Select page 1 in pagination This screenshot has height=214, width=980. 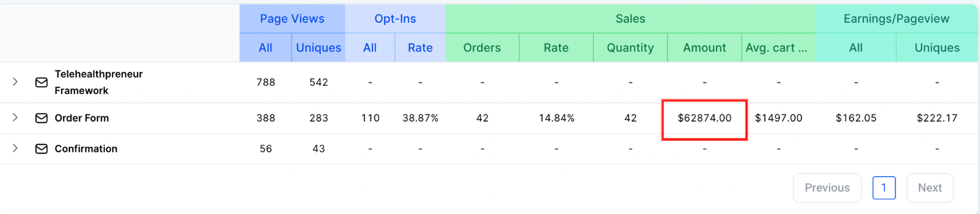(884, 188)
